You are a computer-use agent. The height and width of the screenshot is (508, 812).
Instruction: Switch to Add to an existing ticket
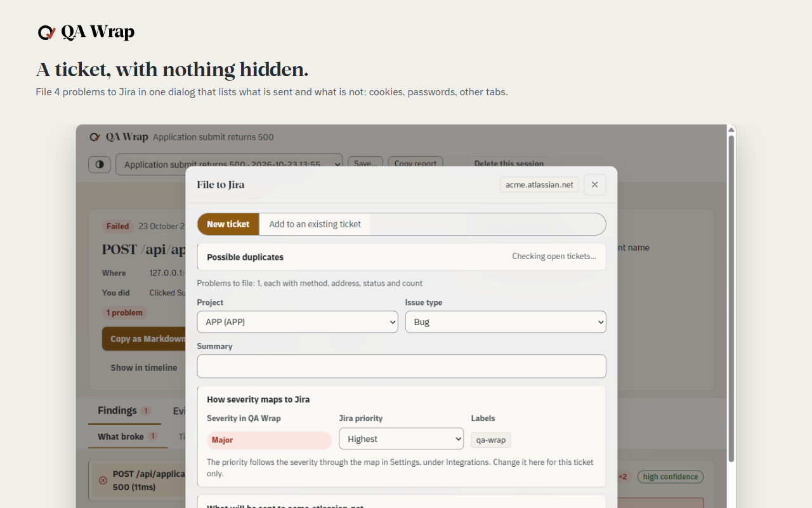pyautogui.click(x=315, y=224)
